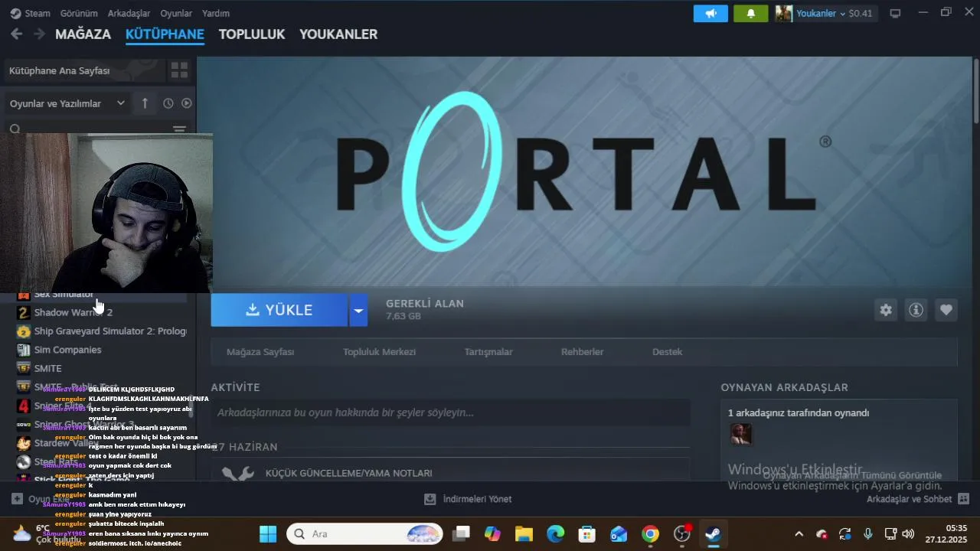
Task: Toggle the recent activity clock filter
Action: click(x=168, y=103)
